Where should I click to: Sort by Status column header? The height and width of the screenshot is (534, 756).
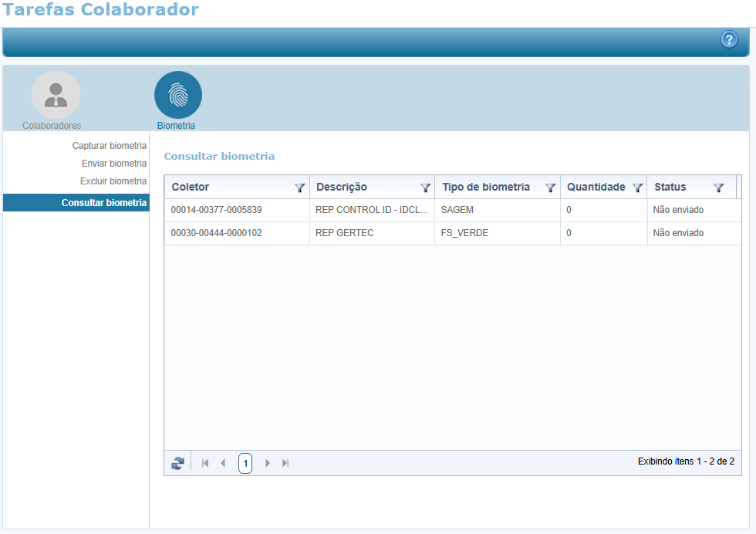[x=670, y=188]
